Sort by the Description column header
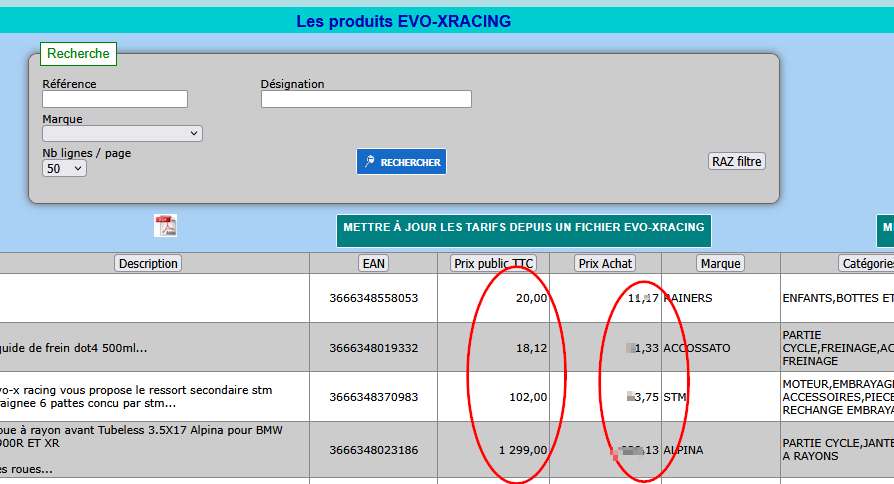Image resolution: width=894 pixels, height=484 pixels. point(148,263)
